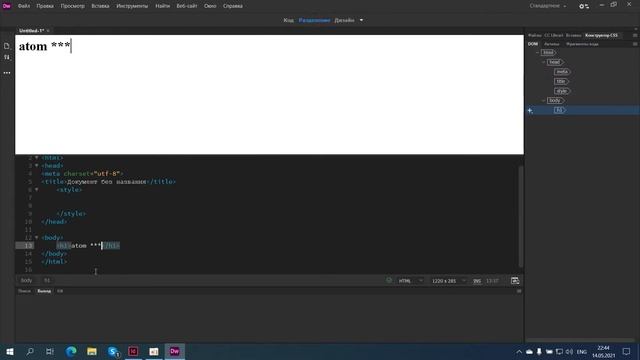
Task: Collapse the html node in DOM tree
Action: click(x=538, y=53)
